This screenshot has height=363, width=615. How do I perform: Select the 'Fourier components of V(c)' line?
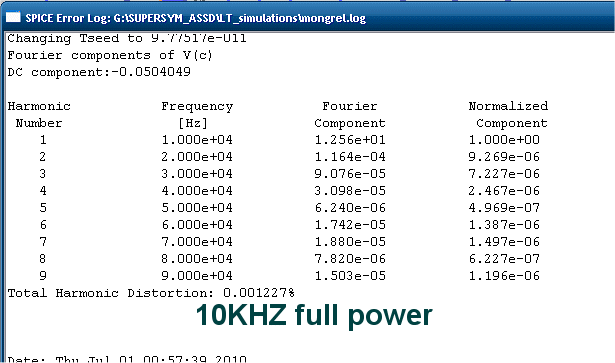[x=110, y=55]
